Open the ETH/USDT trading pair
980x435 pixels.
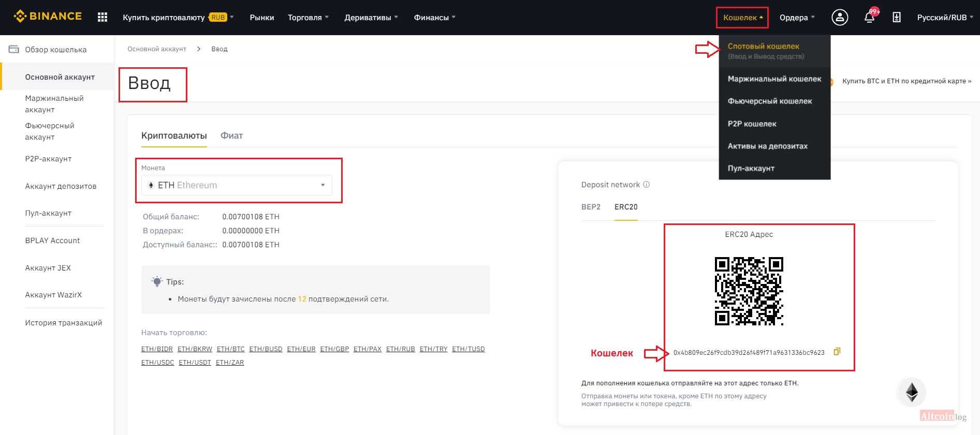pyautogui.click(x=195, y=363)
